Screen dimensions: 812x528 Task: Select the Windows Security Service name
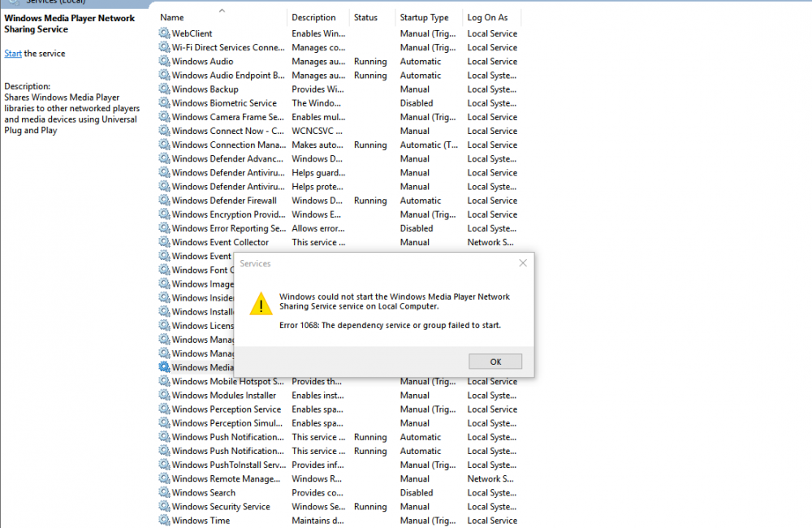(221, 507)
